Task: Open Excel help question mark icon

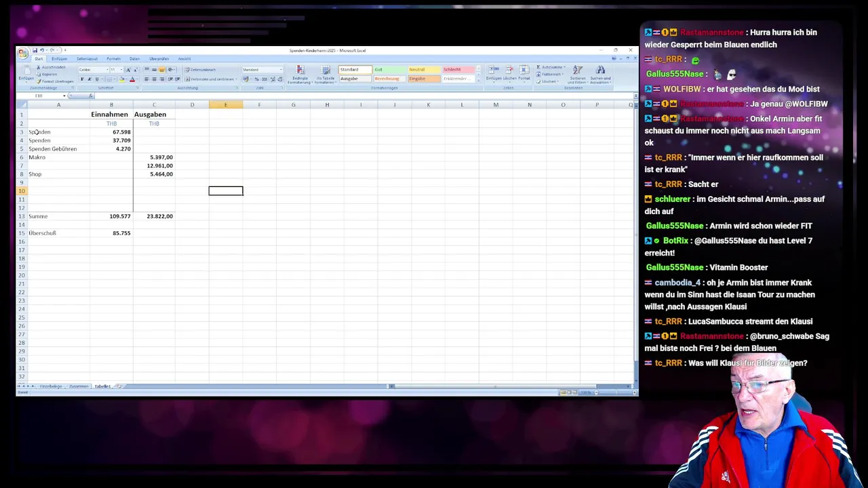Action: point(614,58)
